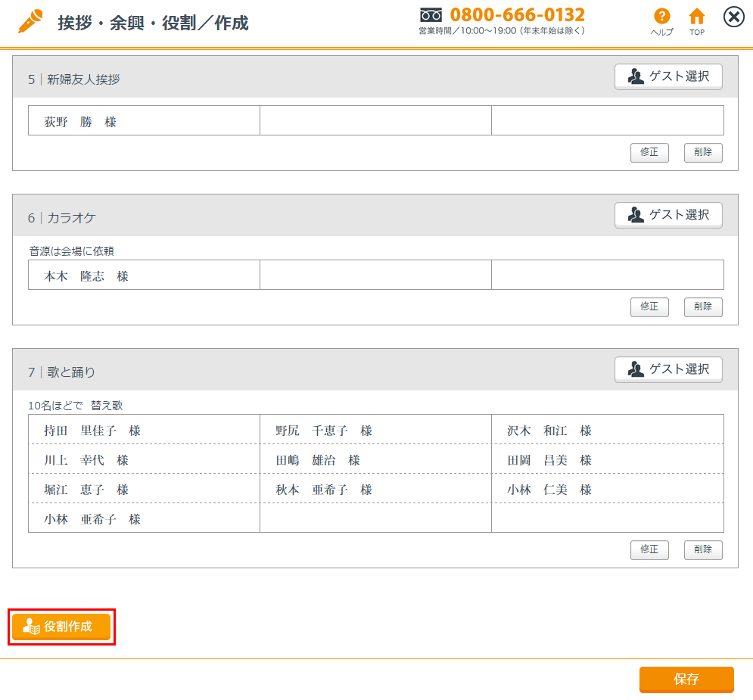Edit the 新婦友人挨拶 section with 修正

pos(649,152)
